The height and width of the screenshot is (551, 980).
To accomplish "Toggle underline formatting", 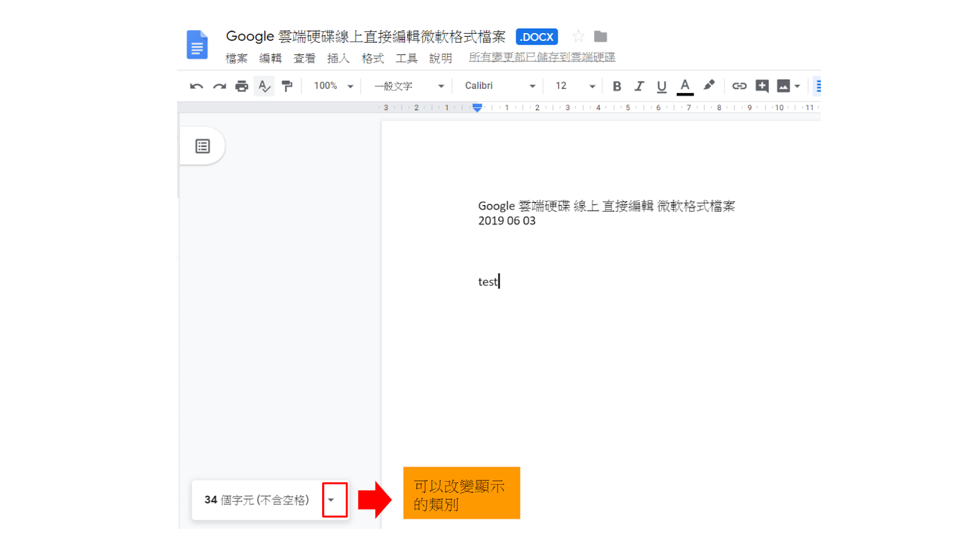I will (661, 86).
